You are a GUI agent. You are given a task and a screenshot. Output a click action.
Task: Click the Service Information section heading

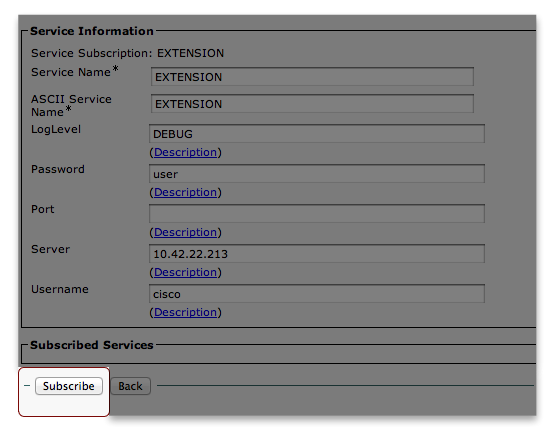92,31
